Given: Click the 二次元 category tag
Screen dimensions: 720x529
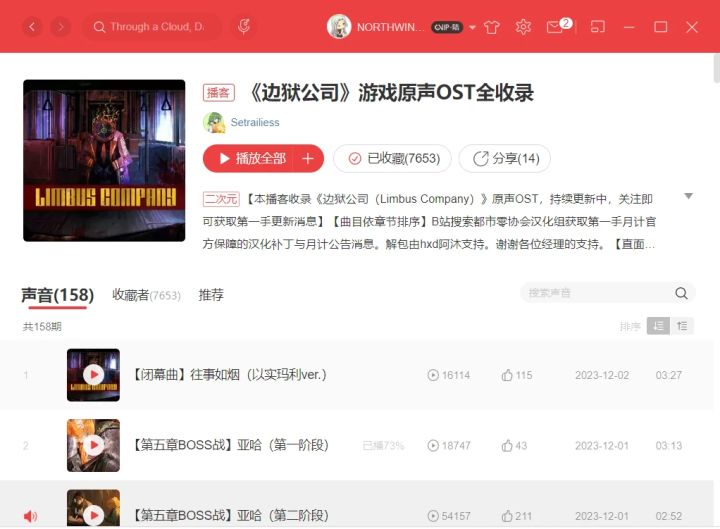Looking at the screenshot, I should click(x=221, y=199).
